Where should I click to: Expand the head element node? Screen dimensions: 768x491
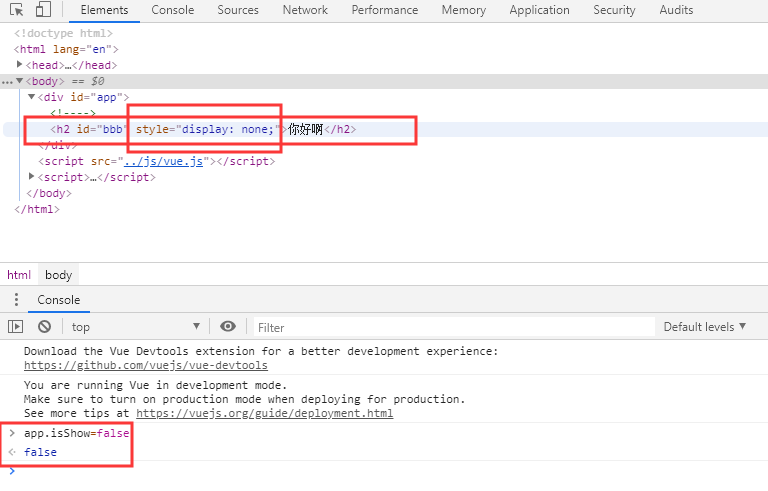[19, 64]
